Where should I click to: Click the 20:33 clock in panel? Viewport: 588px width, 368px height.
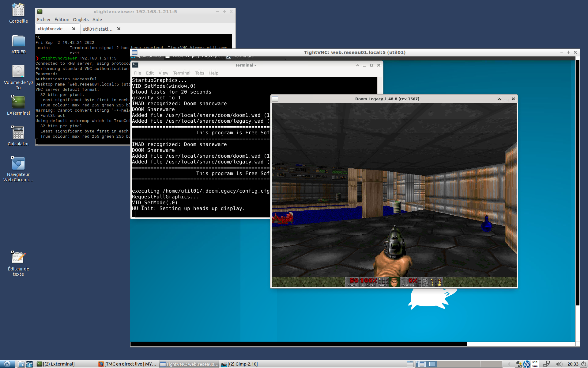coord(573,364)
